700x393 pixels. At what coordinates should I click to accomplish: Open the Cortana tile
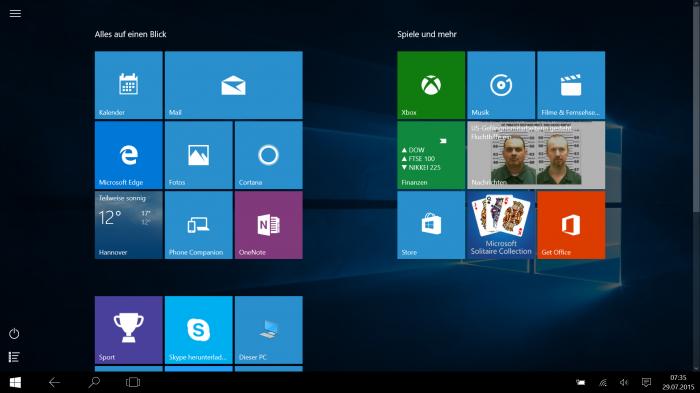click(x=268, y=155)
